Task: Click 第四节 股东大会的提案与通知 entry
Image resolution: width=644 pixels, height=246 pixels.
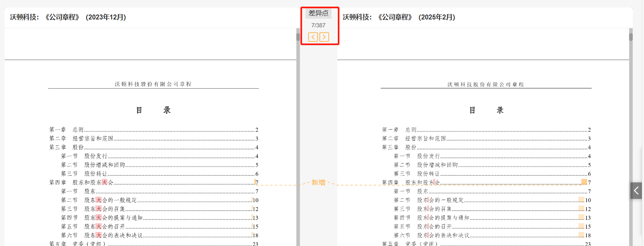Action: [x=160, y=218]
